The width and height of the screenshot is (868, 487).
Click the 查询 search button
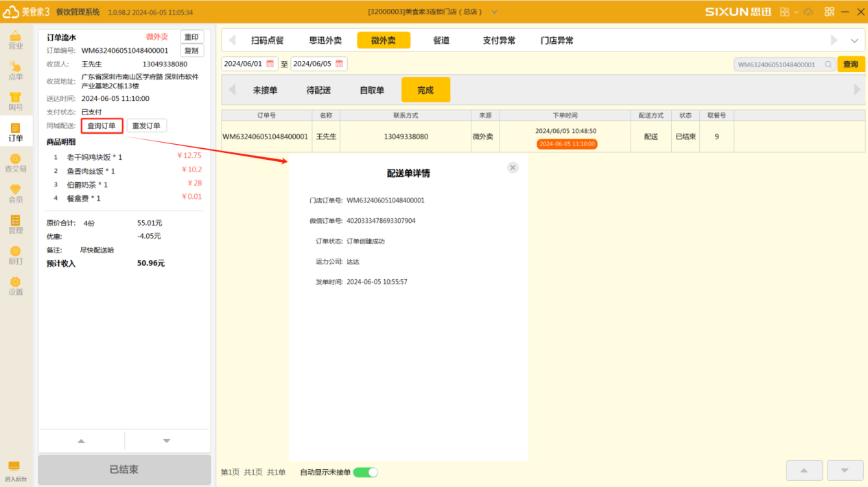(x=851, y=64)
